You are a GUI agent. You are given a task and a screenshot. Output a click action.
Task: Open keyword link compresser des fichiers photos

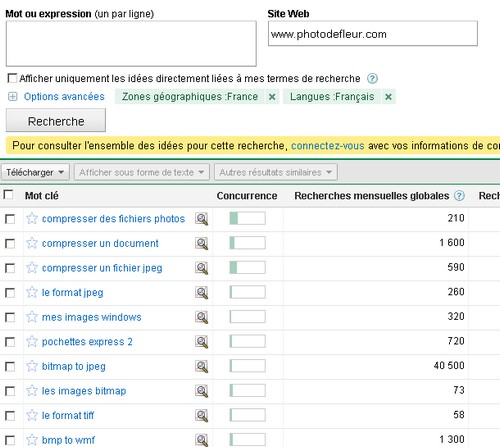[113, 219]
